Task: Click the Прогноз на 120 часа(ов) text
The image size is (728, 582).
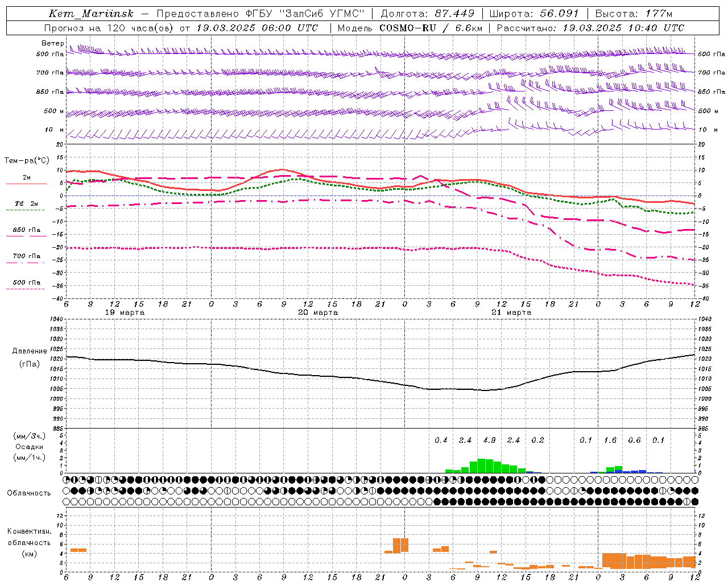Action: [x=110, y=28]
